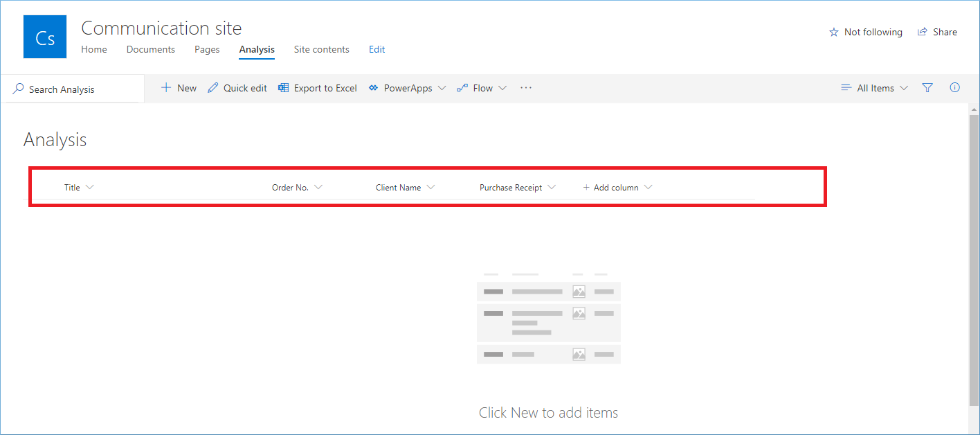Toggle Not following to follow the site
980x435 pixels.
(x=865, y=32)
